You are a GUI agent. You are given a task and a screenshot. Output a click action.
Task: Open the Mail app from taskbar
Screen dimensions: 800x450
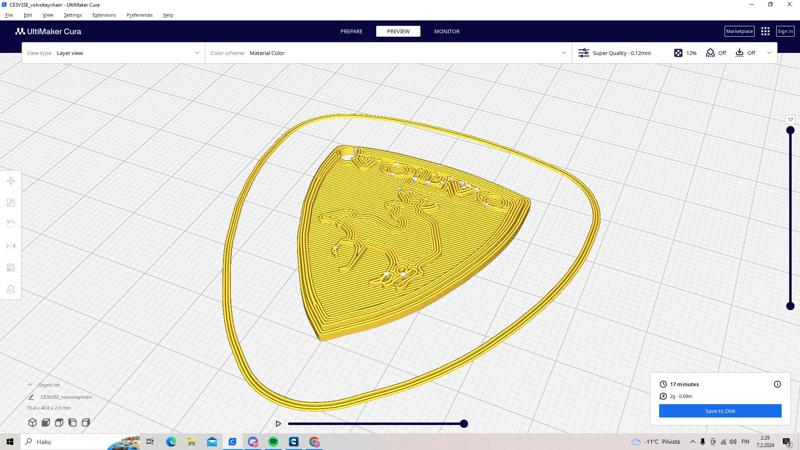[212, 441]
